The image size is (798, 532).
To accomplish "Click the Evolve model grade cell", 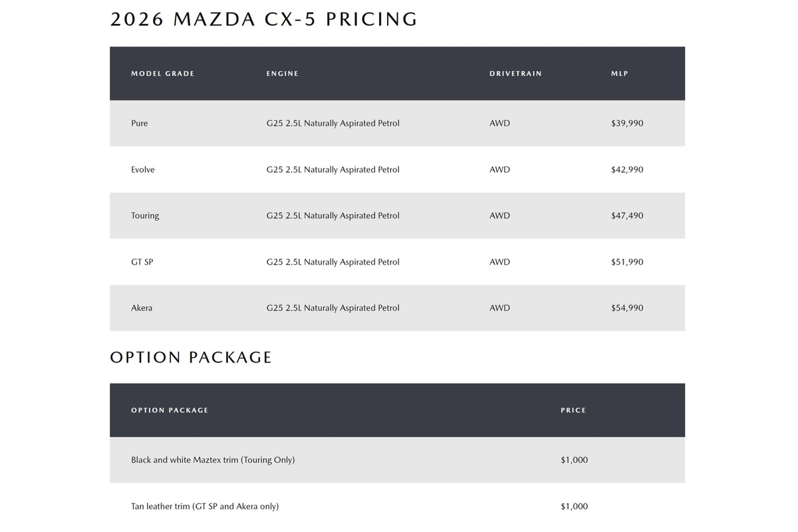I will [x=143, y=170].
